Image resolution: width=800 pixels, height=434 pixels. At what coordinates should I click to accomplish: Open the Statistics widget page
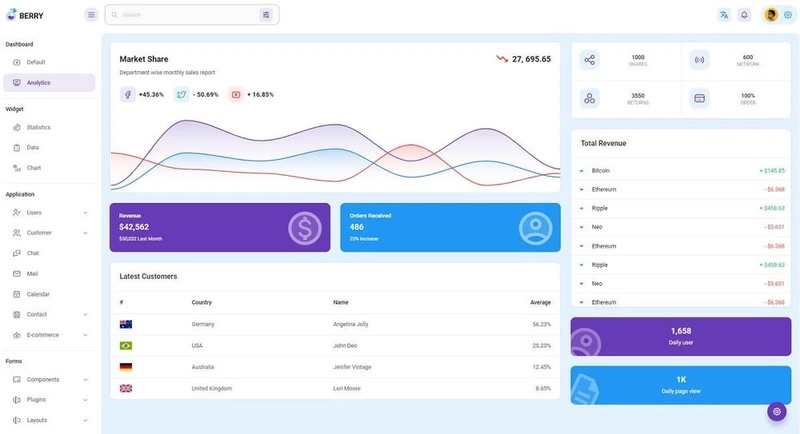point(49,127)
